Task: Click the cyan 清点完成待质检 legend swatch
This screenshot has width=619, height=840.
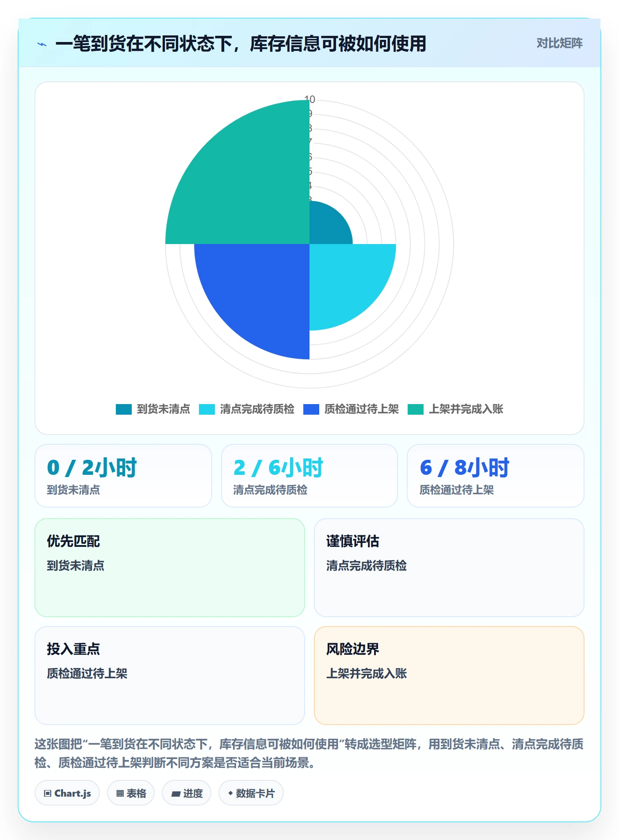Action: pos(207,409)
